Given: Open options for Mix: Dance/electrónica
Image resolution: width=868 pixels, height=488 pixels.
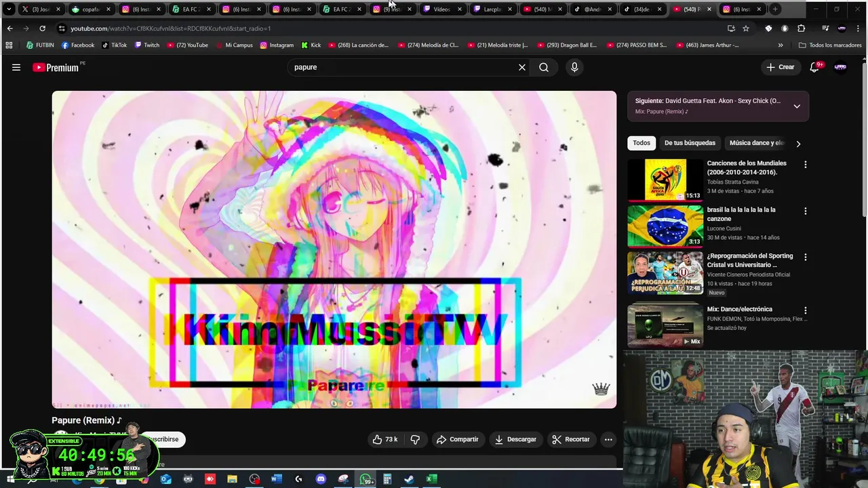Looking at the screenshot, I should [805, 310].
